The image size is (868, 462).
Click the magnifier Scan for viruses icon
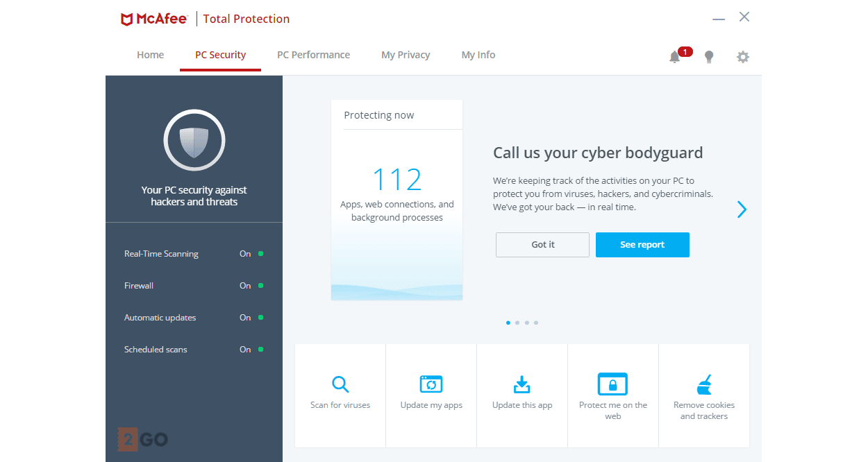[340, 384]
